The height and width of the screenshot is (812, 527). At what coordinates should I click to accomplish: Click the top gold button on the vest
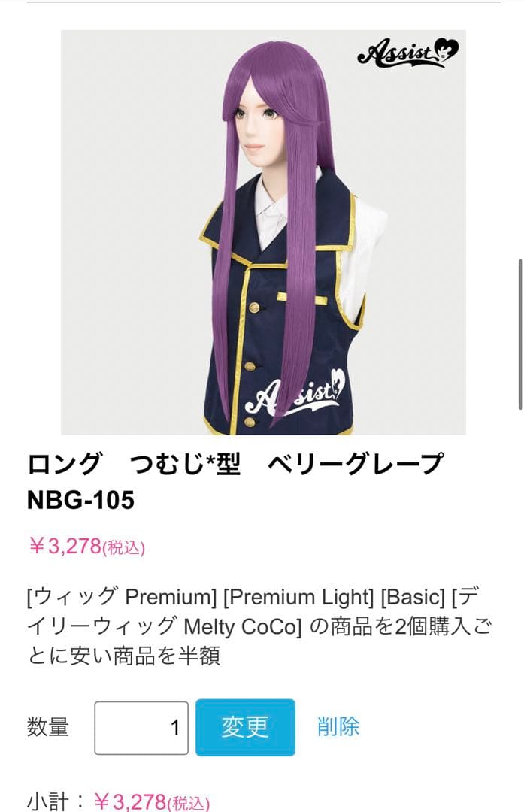tap(254, 308)
